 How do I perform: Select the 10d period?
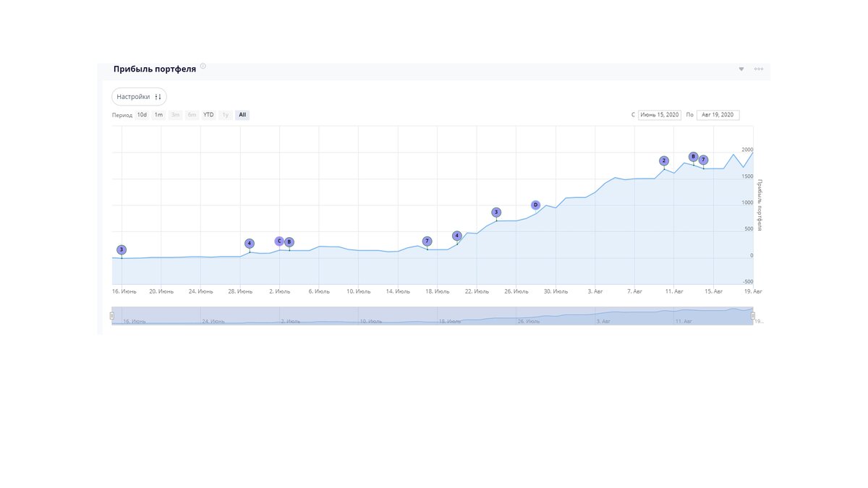142,115
